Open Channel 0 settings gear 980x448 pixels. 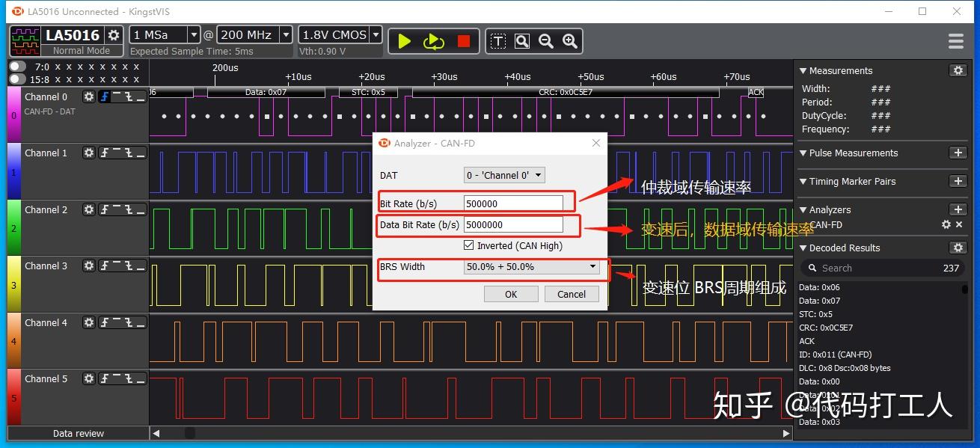coord(89,96)
